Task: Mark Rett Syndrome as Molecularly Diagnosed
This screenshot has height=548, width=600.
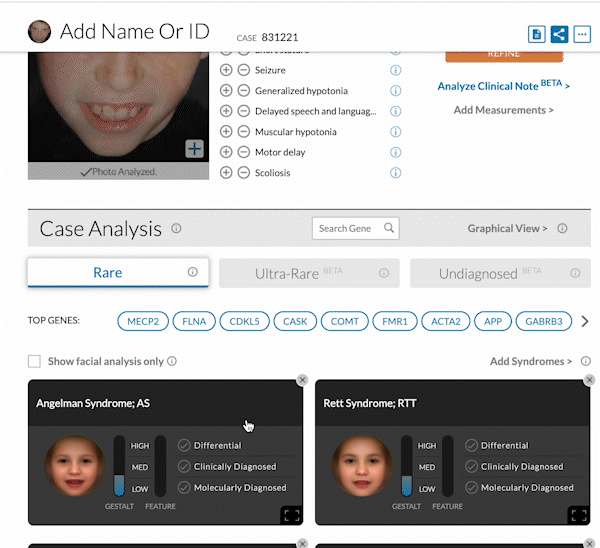Action: [471, 487]
